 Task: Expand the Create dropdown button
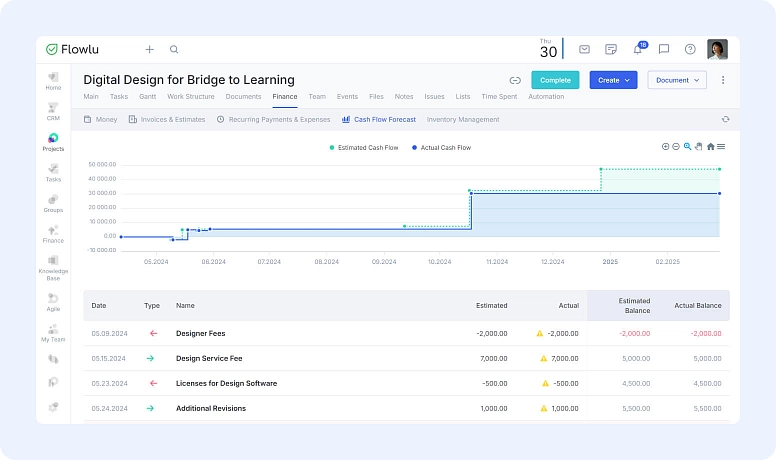613,80
